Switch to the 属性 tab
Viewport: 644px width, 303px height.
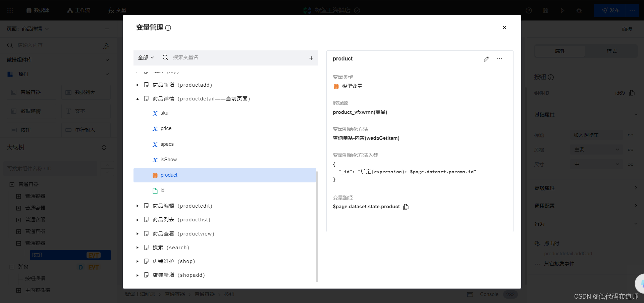coord(560,51)
